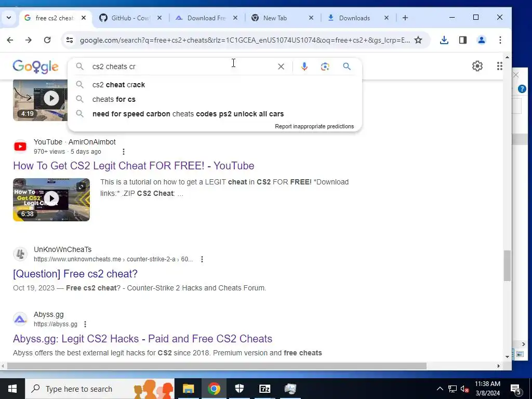
Task: Open Windows Security shield on taskbar
Action: pos(239,389)
